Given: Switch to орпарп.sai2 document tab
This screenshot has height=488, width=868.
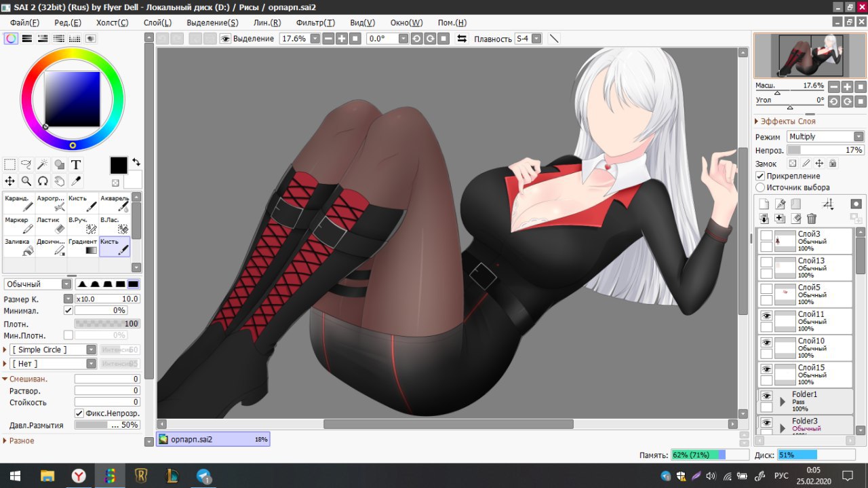Looking at the screenshot, I should click(213, 439).
